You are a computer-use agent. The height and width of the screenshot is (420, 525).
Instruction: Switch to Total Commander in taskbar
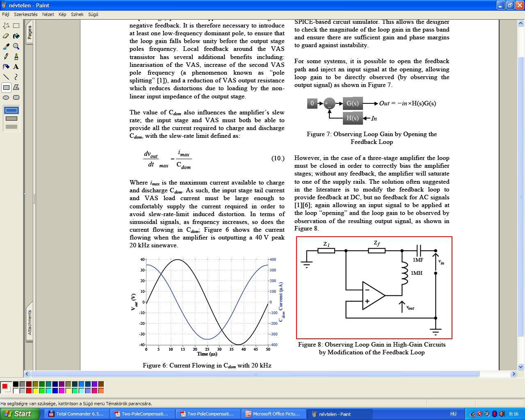(76, 414)
